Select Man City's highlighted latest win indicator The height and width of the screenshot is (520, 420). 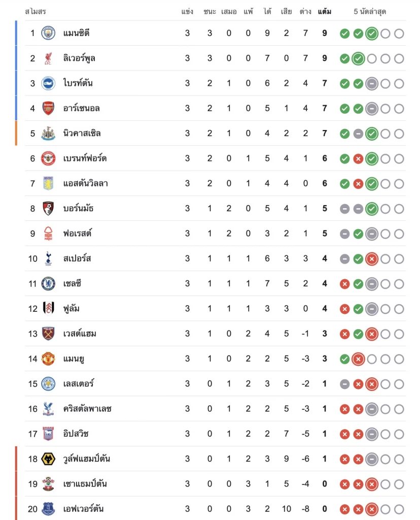point(372,34)
